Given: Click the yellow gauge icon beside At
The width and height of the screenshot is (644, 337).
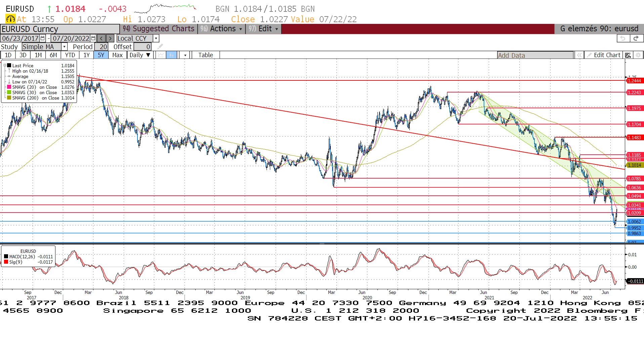Looking at the screenshot, I should coord(10,19).
